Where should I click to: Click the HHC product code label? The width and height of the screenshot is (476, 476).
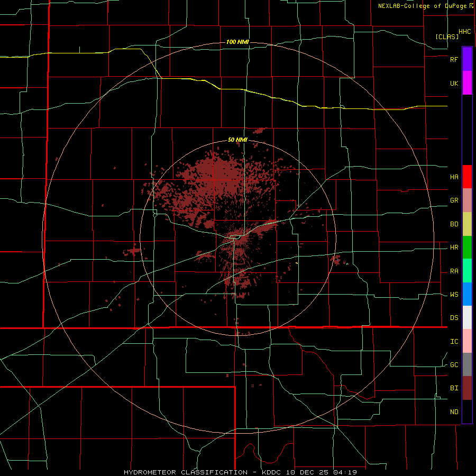[465, 32]
